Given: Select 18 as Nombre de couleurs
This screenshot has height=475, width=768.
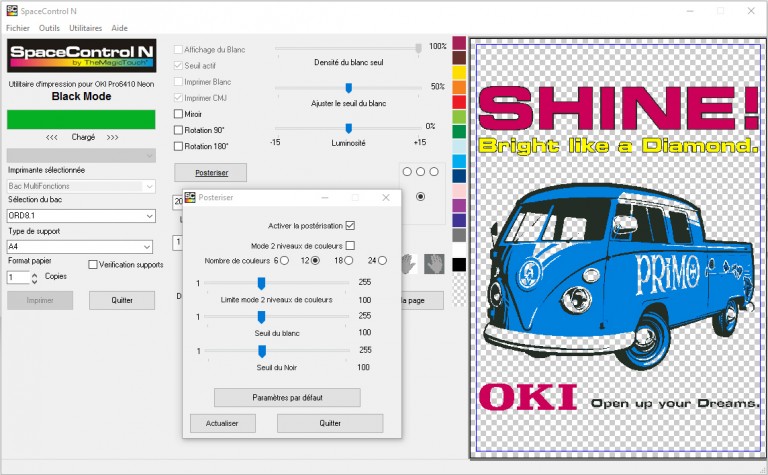Looking at the screenshot, I should click(x=351, y=260).
